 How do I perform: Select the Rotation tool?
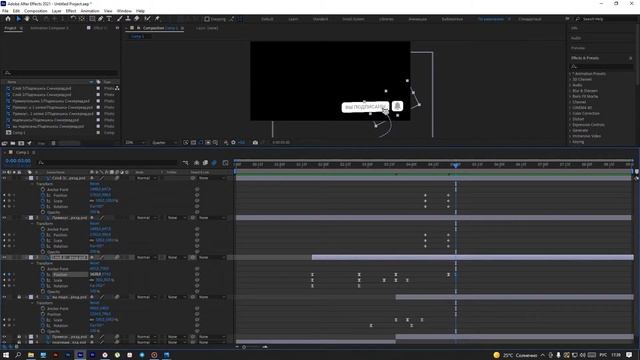point(73,19)
